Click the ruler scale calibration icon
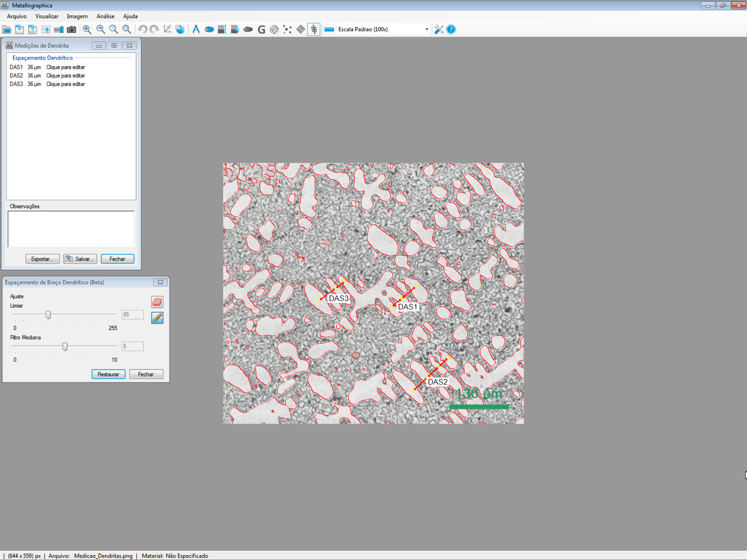 [329, 30]
